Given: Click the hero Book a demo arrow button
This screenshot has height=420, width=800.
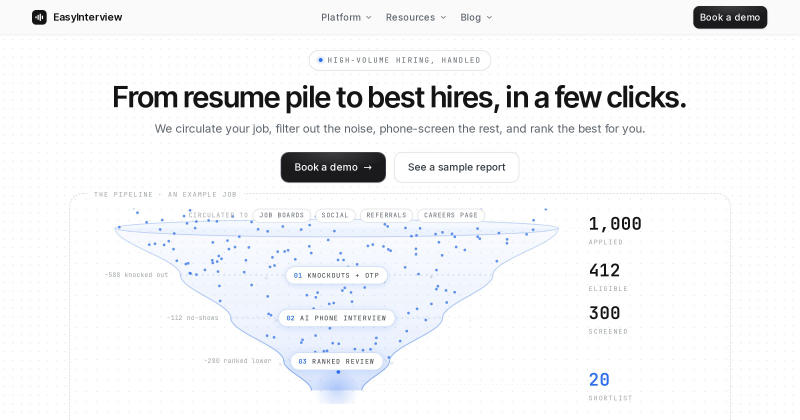Looking at the screenshot, I should [x=333, y=167].
